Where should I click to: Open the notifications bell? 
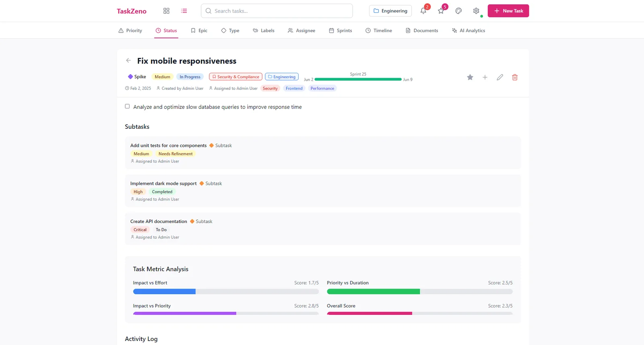[x=423, y=11]
